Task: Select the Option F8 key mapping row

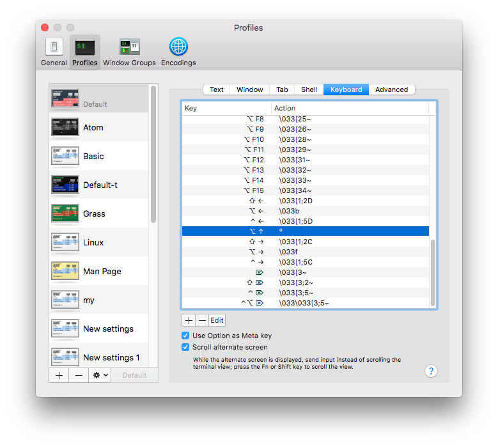Action: click(305, 119)
